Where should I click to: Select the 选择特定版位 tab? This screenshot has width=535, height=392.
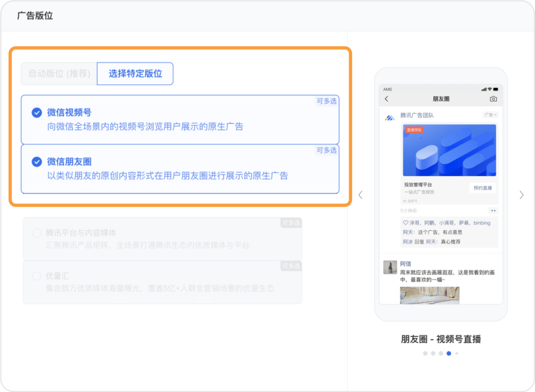[x=135, y=74]
